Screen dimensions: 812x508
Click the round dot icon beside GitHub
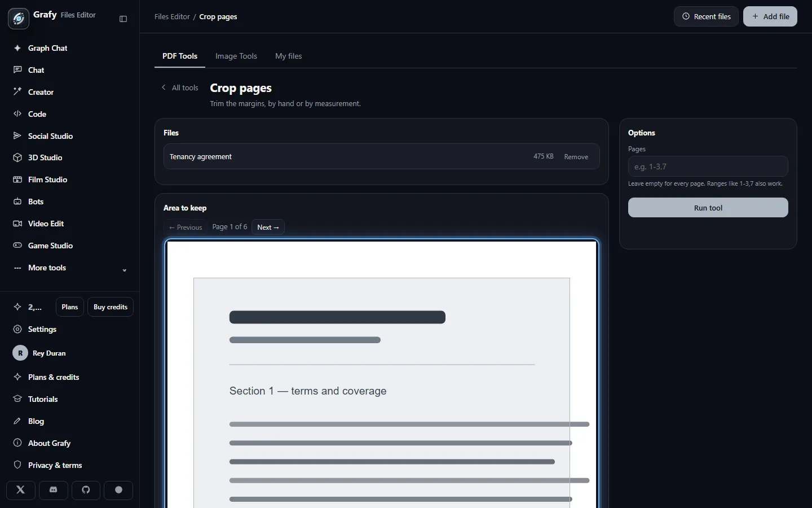(x=118, y=490)
